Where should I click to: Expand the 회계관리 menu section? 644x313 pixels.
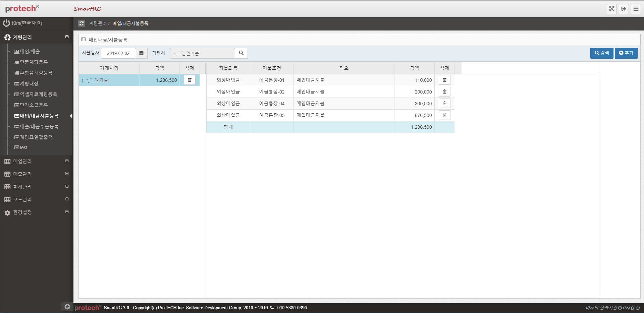(x=67, y=187)
